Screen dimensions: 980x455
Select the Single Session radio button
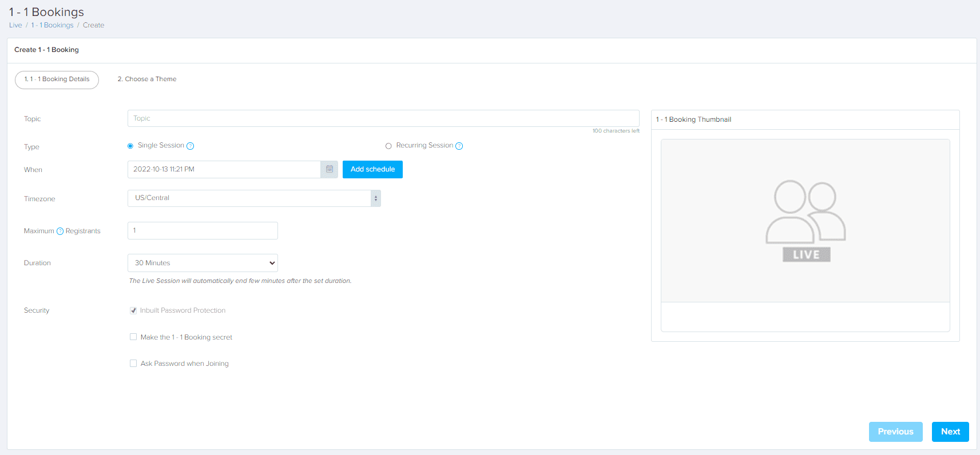(130, 146)
